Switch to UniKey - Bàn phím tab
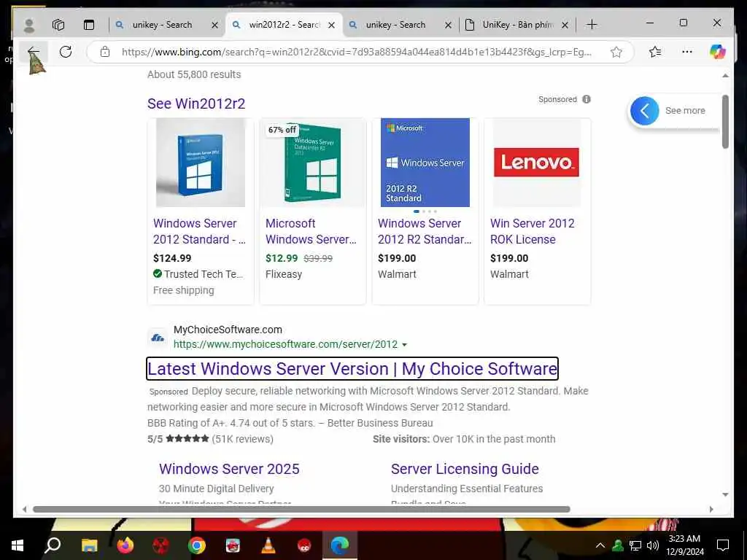Screen dimensions: 747x560 tap(517, 25)
